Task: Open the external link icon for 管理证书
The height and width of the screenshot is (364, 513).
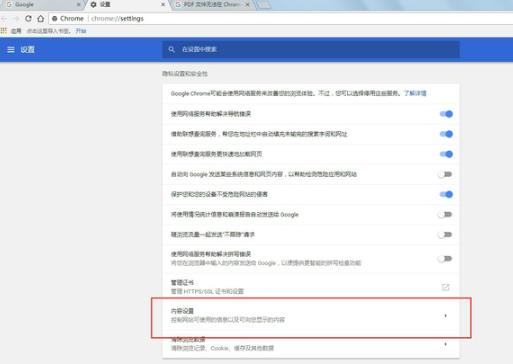Action: click(445, 287)
